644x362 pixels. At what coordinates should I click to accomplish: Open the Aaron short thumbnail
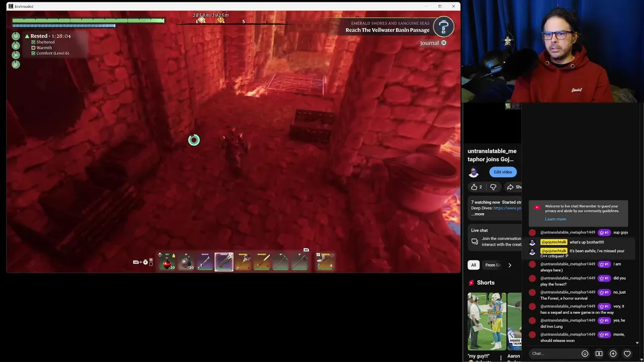point(514,321)
